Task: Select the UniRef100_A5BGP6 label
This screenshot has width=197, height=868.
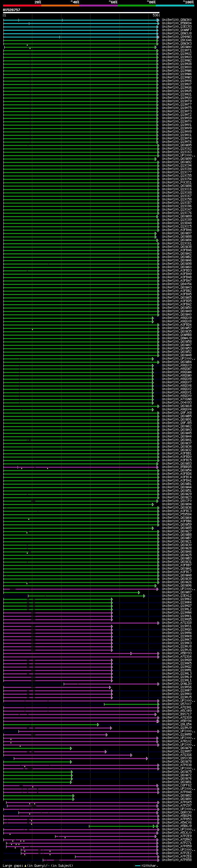Action: click(x=177, y=816)
